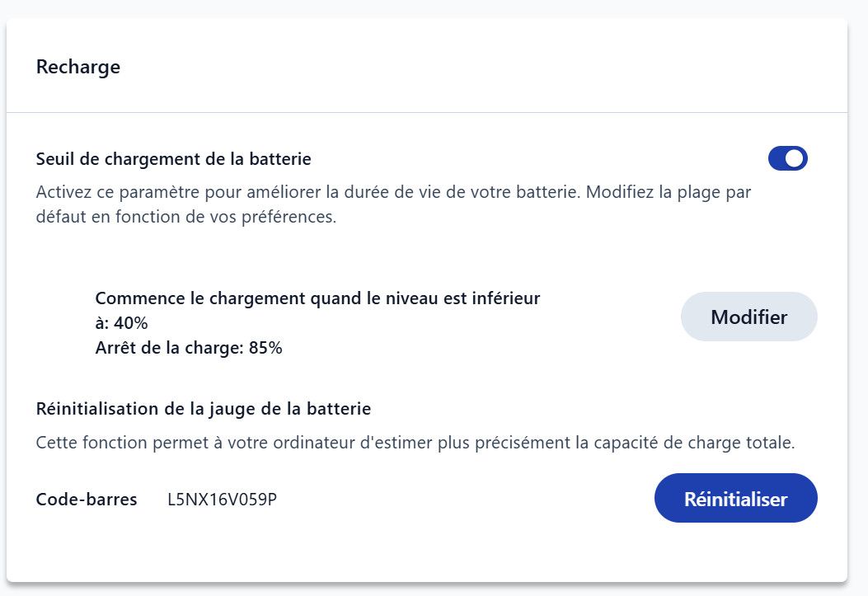
Task: Select the barcode value L5NX16V059P
Action: click(x=222, y=500)
